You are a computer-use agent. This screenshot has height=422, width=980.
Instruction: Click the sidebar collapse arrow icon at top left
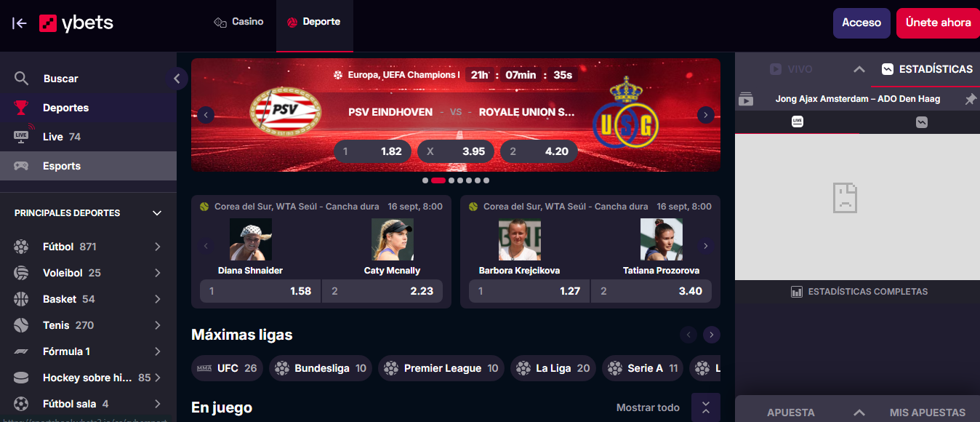click(20, 23)
